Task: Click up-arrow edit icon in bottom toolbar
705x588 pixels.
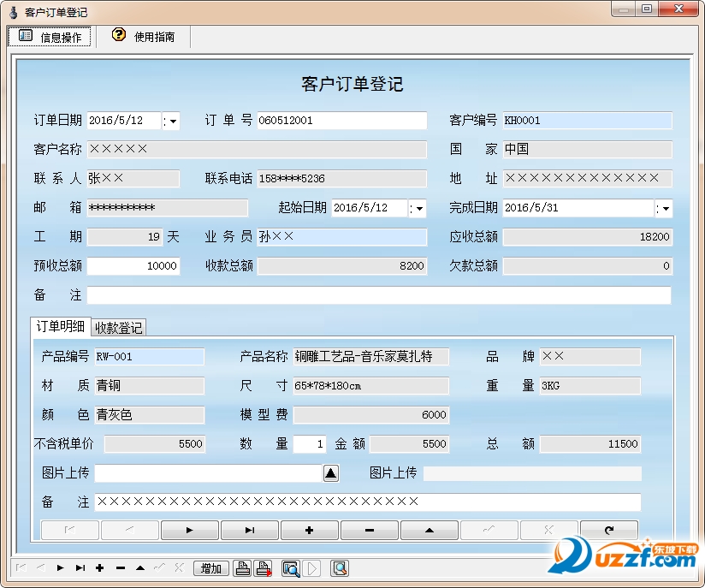Action: [x=139, y=567]
